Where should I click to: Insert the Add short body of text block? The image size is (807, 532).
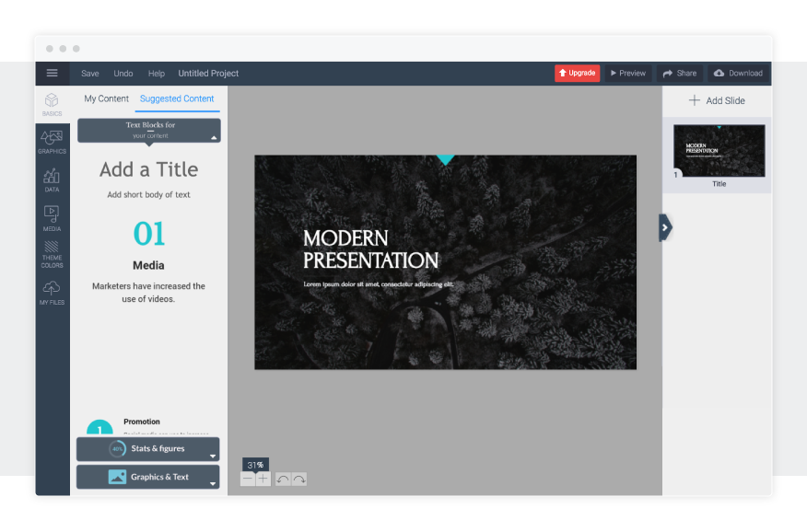[x=148, y=195]
